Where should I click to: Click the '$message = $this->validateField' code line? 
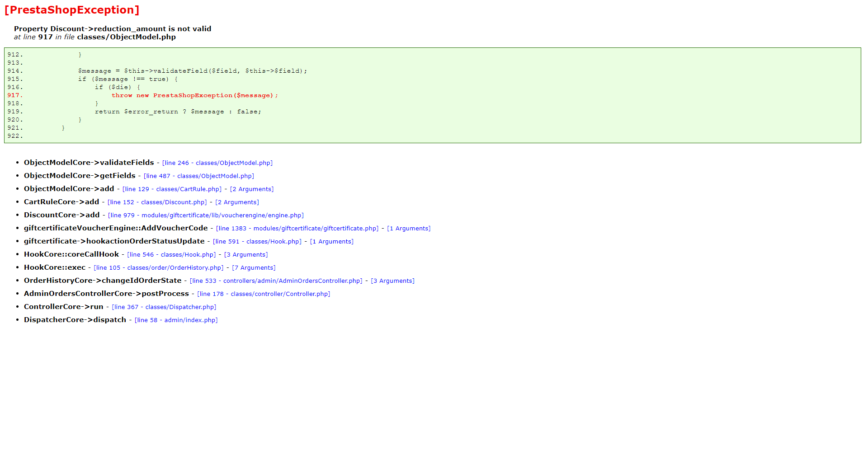(x=193, y=71)
